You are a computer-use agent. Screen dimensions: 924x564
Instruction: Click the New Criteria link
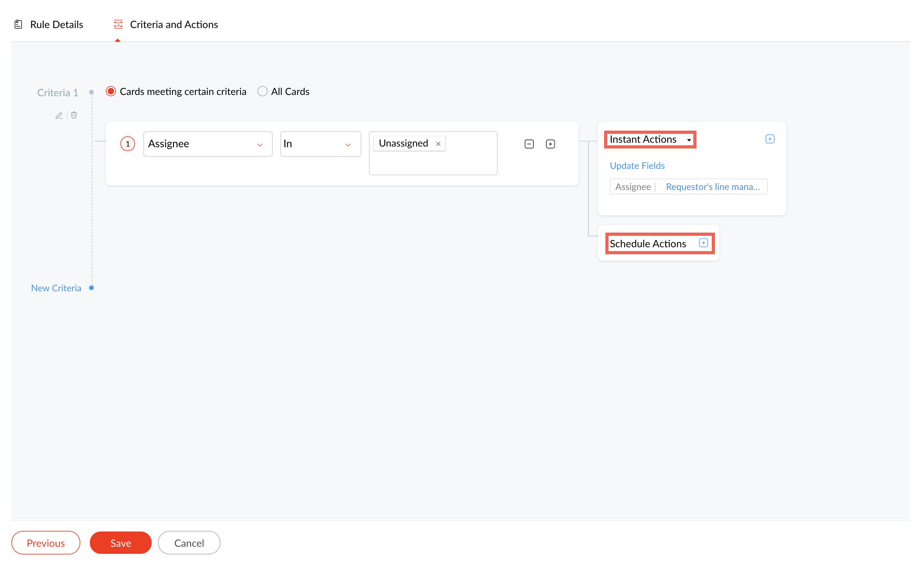click(56, 288)
